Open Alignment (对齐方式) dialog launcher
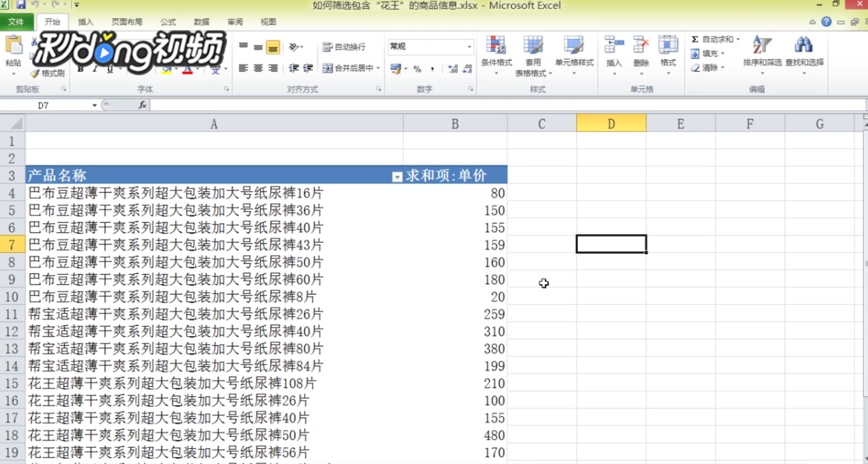Screen dimensions: 868x464 coord(378,90)
